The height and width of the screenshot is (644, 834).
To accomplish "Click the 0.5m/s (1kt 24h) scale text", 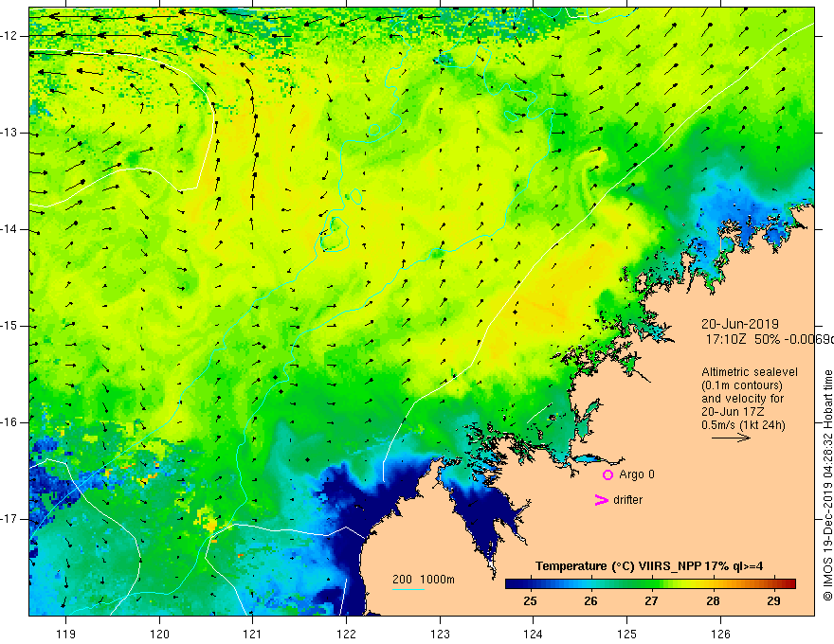I will [743, 425].
